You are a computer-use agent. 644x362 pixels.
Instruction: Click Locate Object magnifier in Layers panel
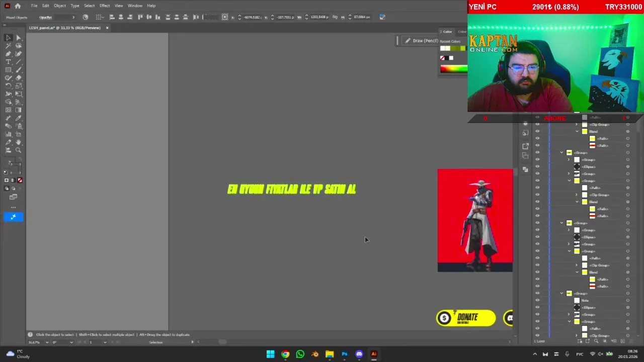click(596, 341)
